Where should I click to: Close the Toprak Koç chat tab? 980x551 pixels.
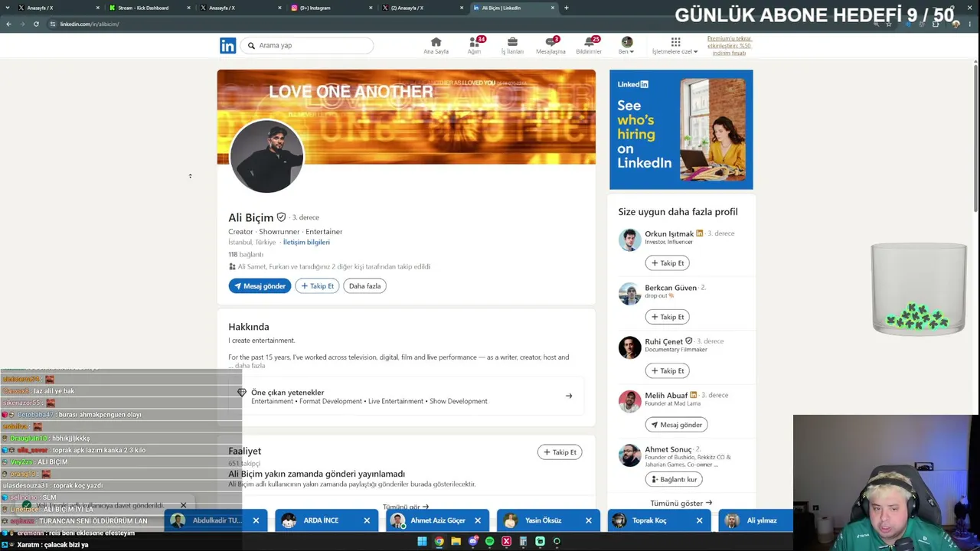699,521
